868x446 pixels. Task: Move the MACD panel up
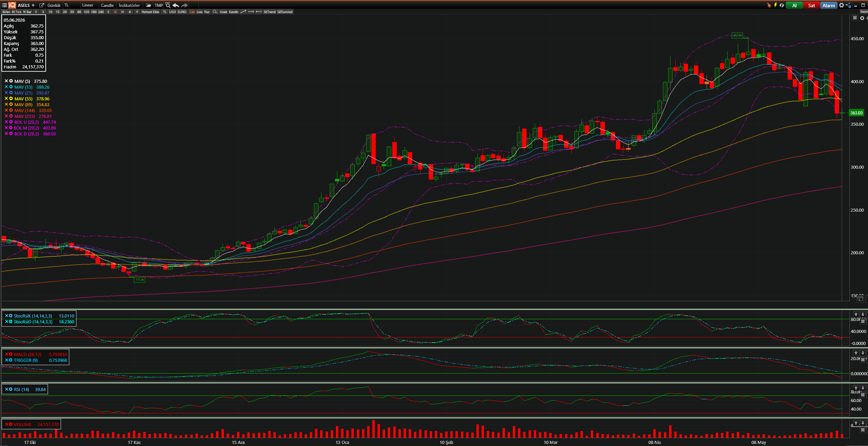[856, 353]
